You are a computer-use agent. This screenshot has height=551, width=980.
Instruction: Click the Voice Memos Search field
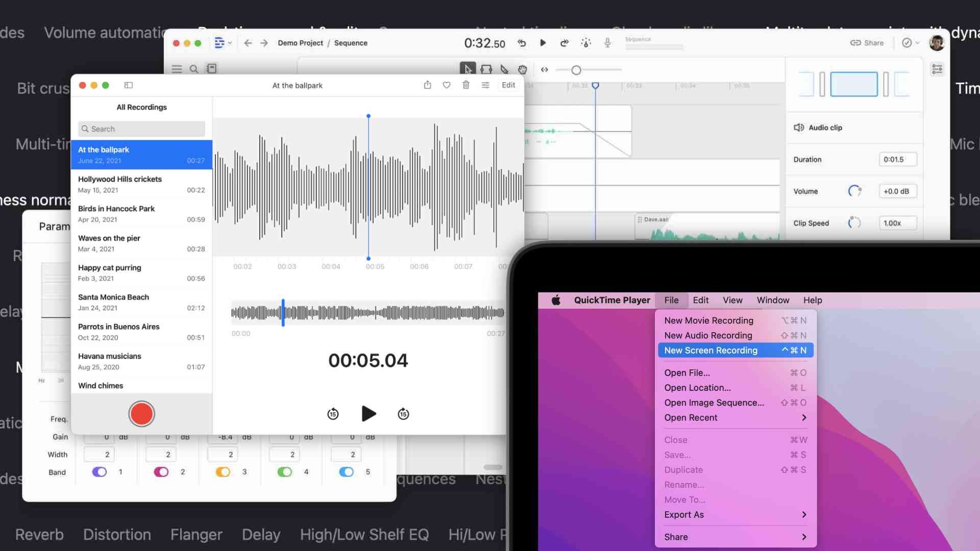pos(141,129)
